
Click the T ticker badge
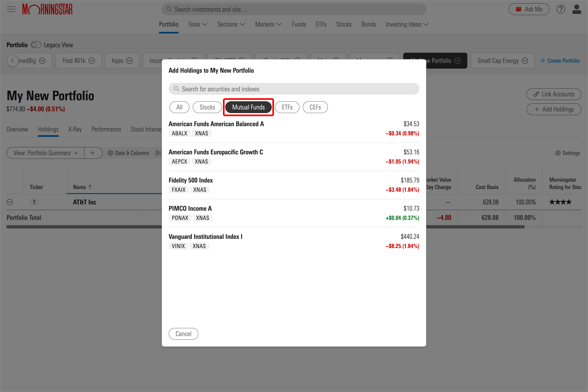pyautogui.click(x=34, y=202)
